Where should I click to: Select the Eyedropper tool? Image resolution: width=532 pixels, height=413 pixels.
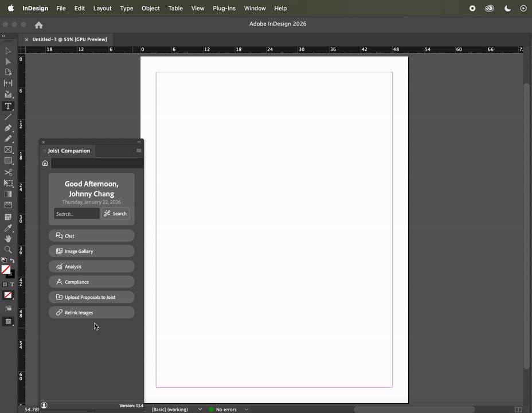(x=8, y=228)
